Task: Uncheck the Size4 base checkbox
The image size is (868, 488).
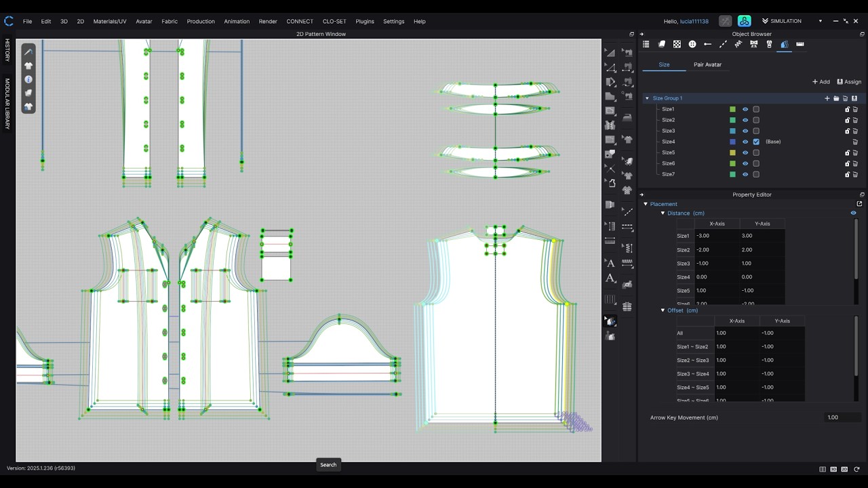Action: [756, 142]
